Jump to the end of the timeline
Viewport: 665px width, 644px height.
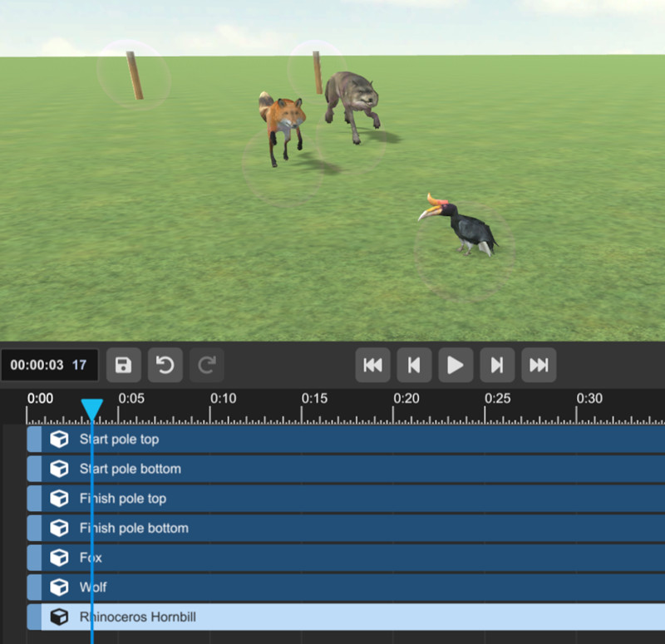(x=539, y=365)
